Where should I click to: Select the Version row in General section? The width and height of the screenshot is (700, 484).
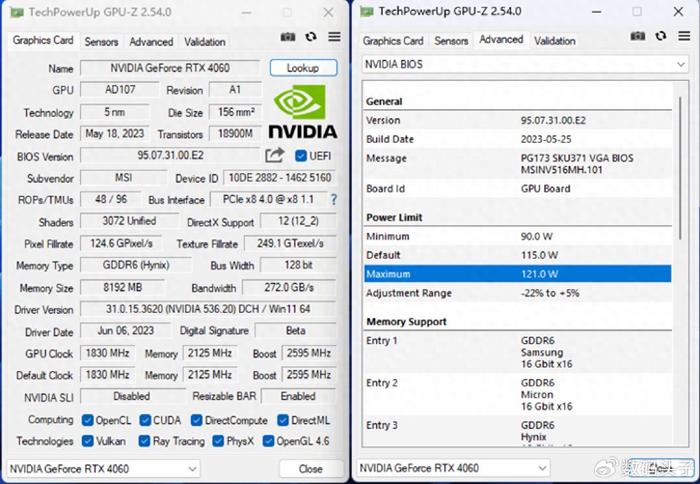tap(517, 120)
